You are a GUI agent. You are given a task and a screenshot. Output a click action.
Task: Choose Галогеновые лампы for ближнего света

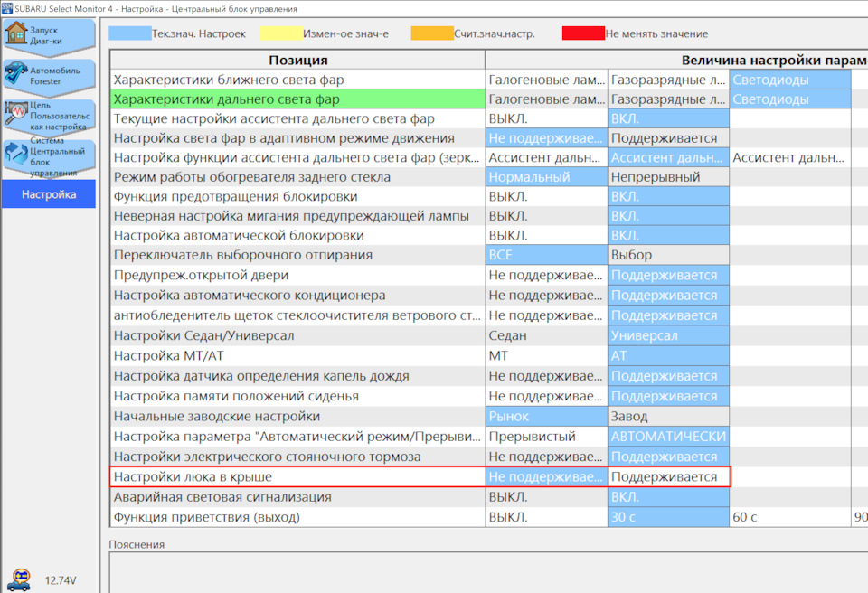coord(546,80)
